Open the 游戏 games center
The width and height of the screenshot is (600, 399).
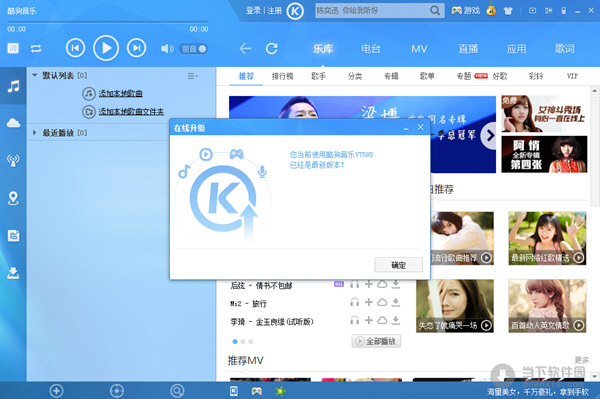(x=465, y=11)
